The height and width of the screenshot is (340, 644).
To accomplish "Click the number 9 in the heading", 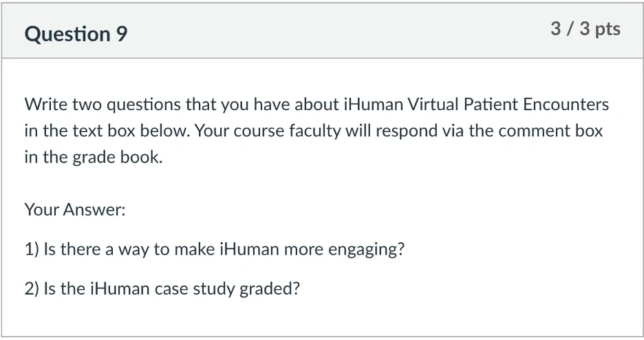I will point(122,34).
